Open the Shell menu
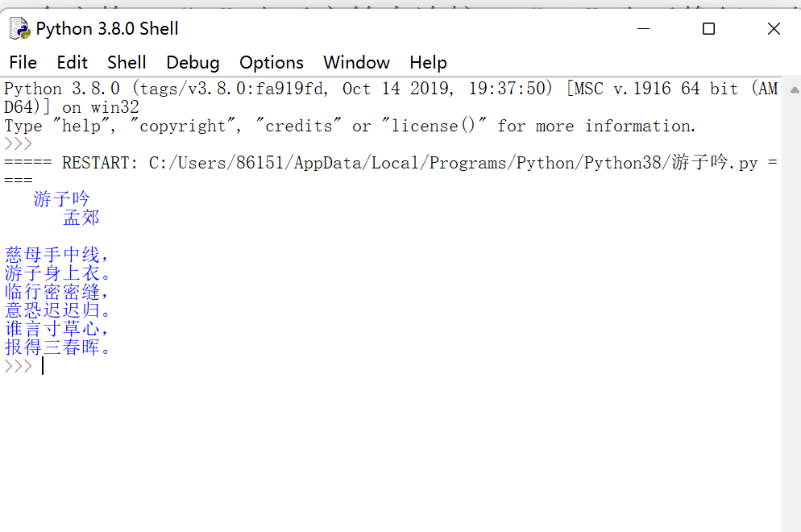 coord(127,63)
